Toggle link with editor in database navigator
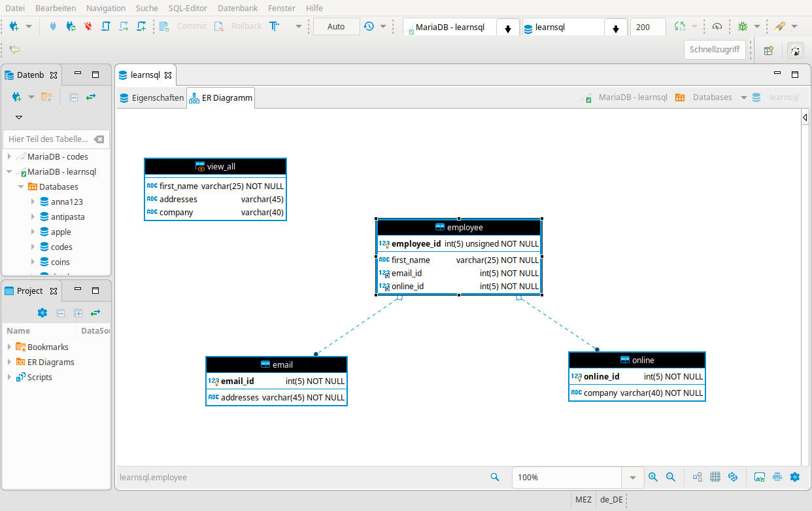 pyautogui.click(x=91, y=97)
